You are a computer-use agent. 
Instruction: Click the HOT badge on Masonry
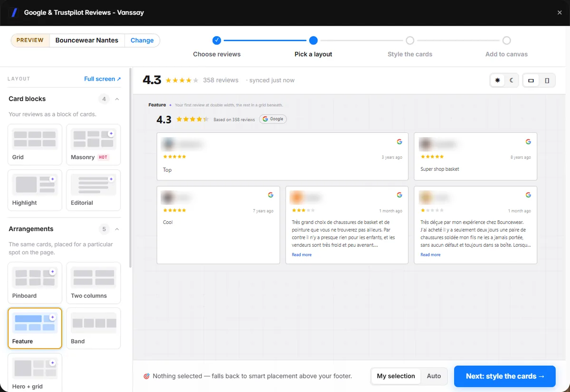tap(103, 157)
